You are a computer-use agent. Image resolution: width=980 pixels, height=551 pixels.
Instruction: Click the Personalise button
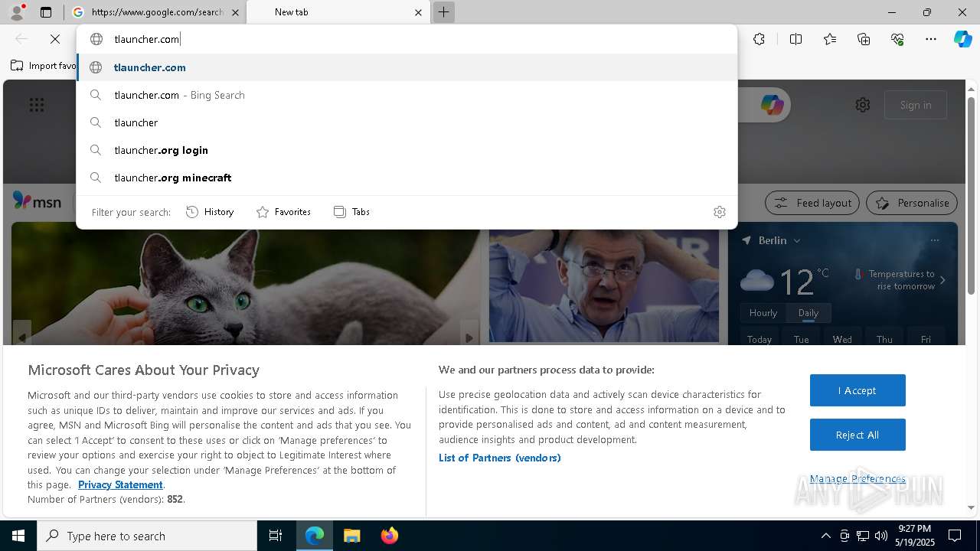point(912,203)
